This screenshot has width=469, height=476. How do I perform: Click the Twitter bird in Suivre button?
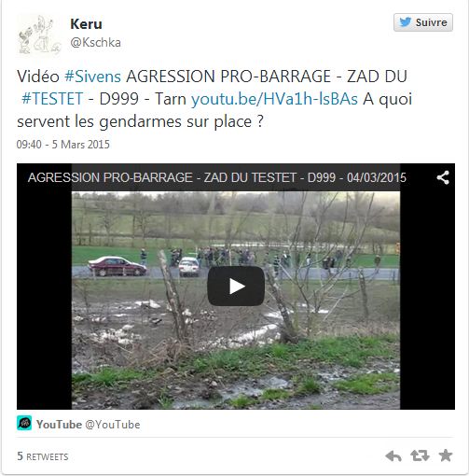(406, 22)
